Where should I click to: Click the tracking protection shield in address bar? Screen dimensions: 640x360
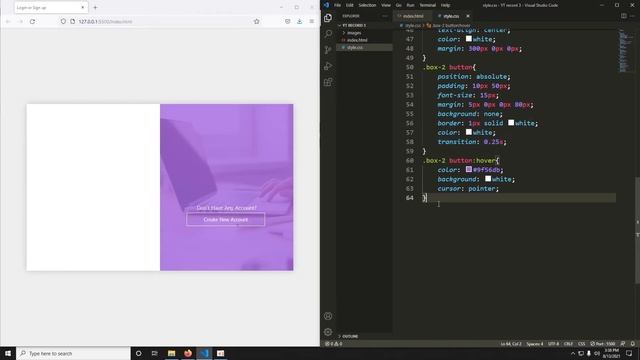pos(63,21)
